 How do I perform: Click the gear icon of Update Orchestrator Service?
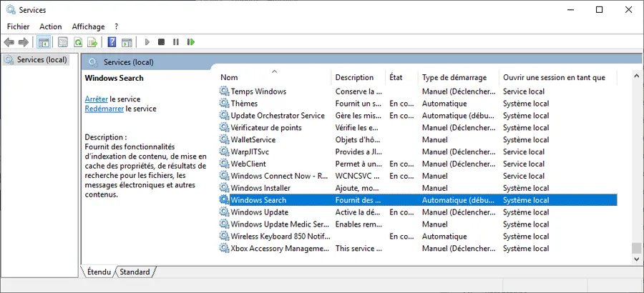(x=224, y=115)
